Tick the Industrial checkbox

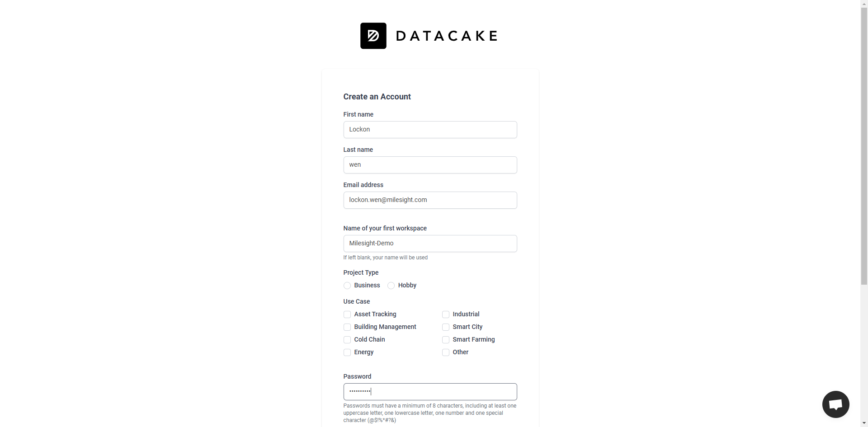(445, 314)
